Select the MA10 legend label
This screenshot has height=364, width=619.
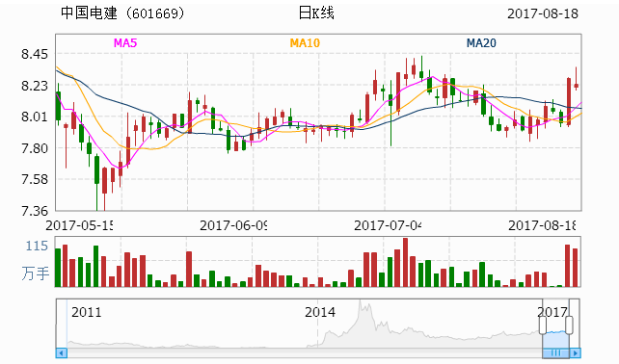pos(305,43)
